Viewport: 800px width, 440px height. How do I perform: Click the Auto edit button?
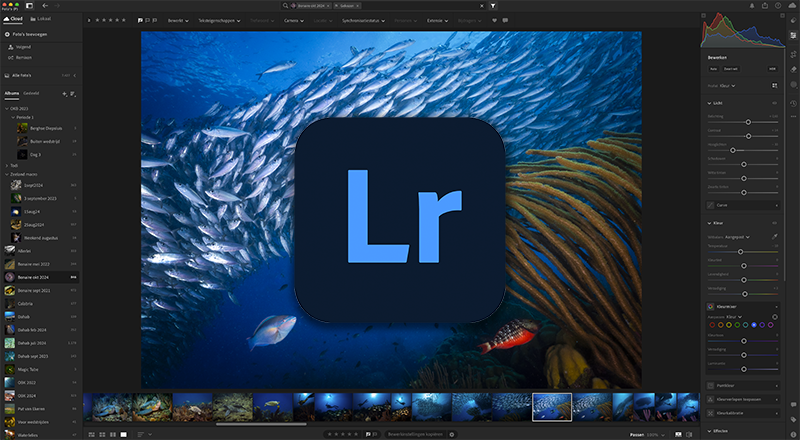coord(713,69)
